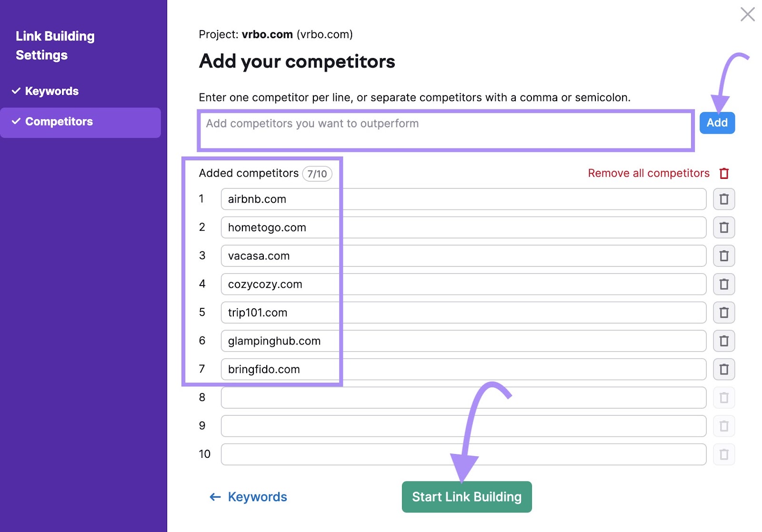Screen dimensions: 762x532
Task: Remove hometogo.com using its trash icon
Action: [x=723, y=227]
